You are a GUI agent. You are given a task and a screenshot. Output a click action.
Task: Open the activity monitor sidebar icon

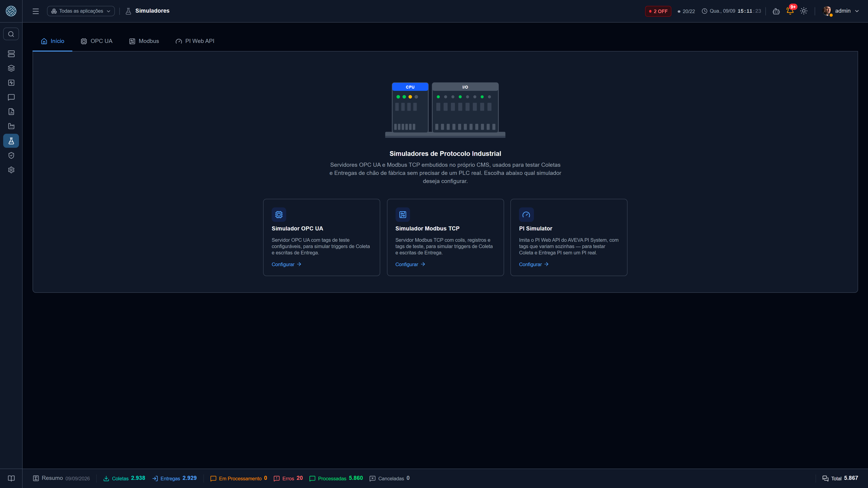(x=11, y=83)
